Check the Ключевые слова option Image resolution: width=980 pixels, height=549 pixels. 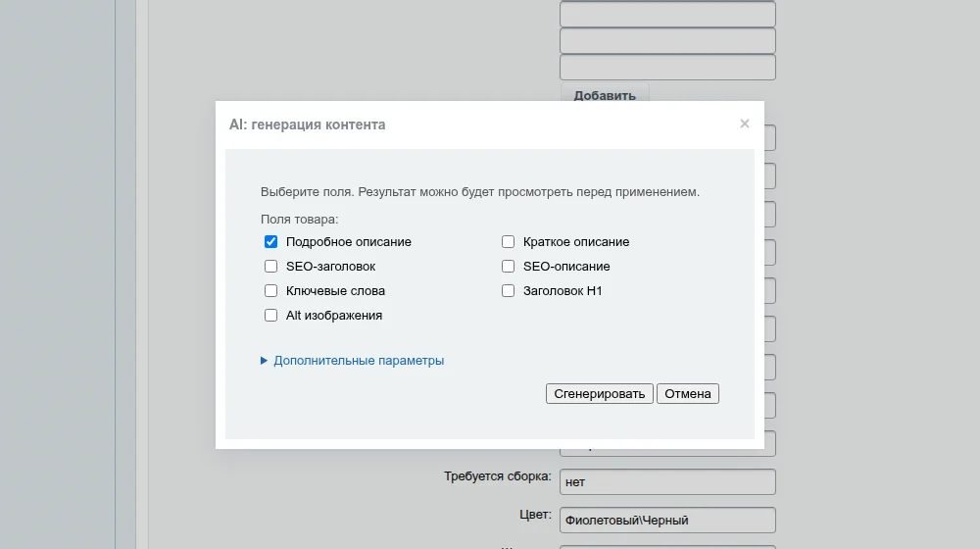(x=270, y=291)
